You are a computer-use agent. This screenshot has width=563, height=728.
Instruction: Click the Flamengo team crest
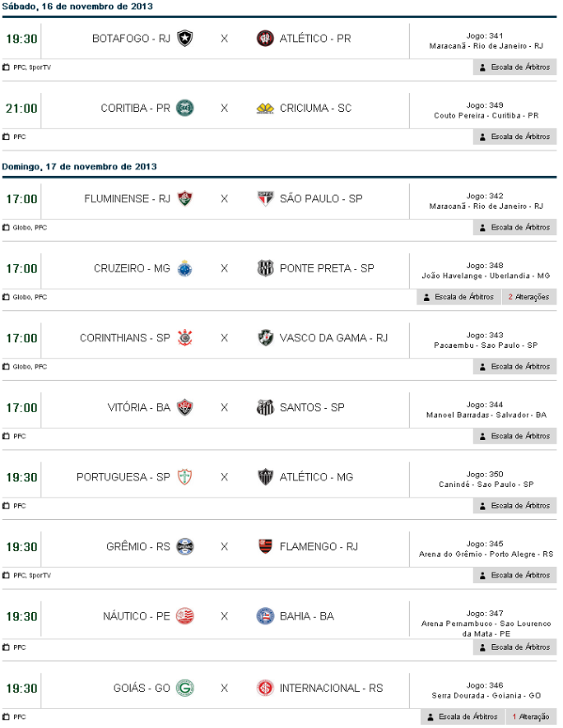(265, 546)
